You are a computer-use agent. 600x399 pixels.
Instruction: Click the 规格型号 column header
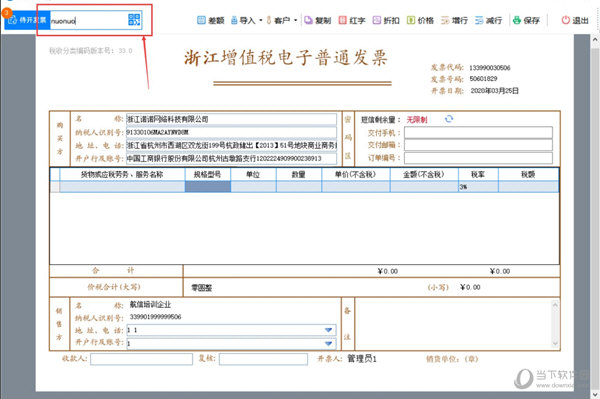tap(208, 174)
